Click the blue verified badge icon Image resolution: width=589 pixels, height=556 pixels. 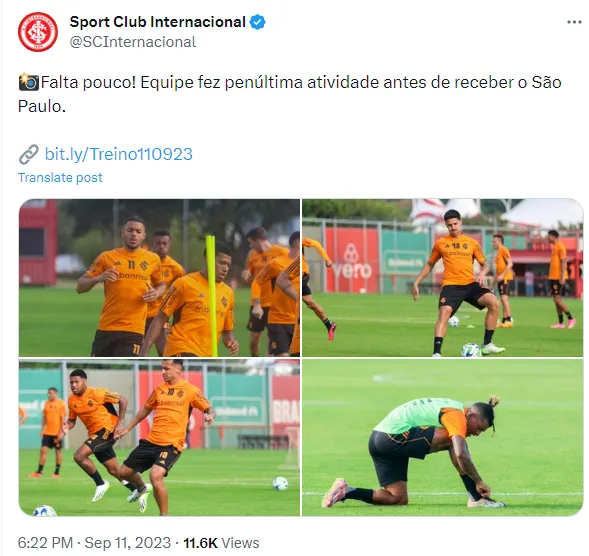point(258,22)
